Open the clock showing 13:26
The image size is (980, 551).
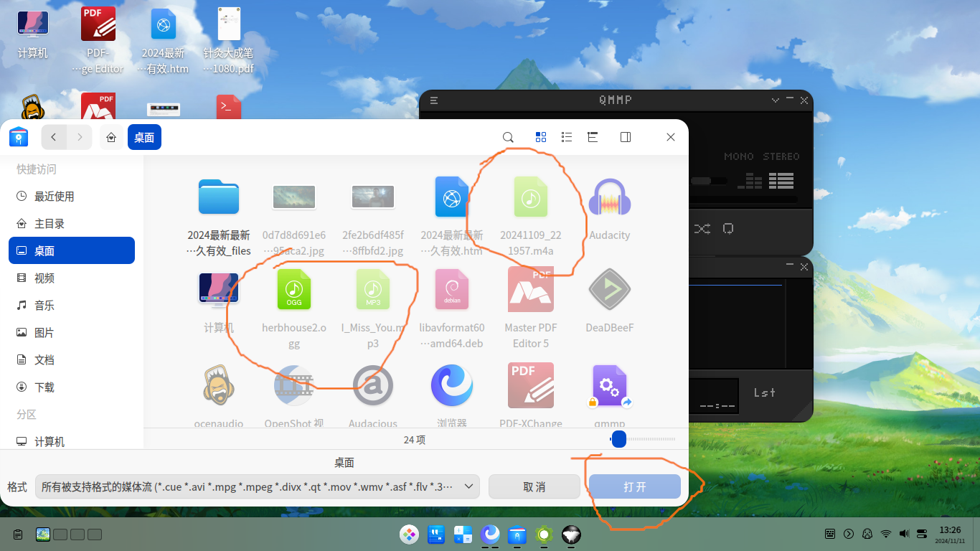950,534
